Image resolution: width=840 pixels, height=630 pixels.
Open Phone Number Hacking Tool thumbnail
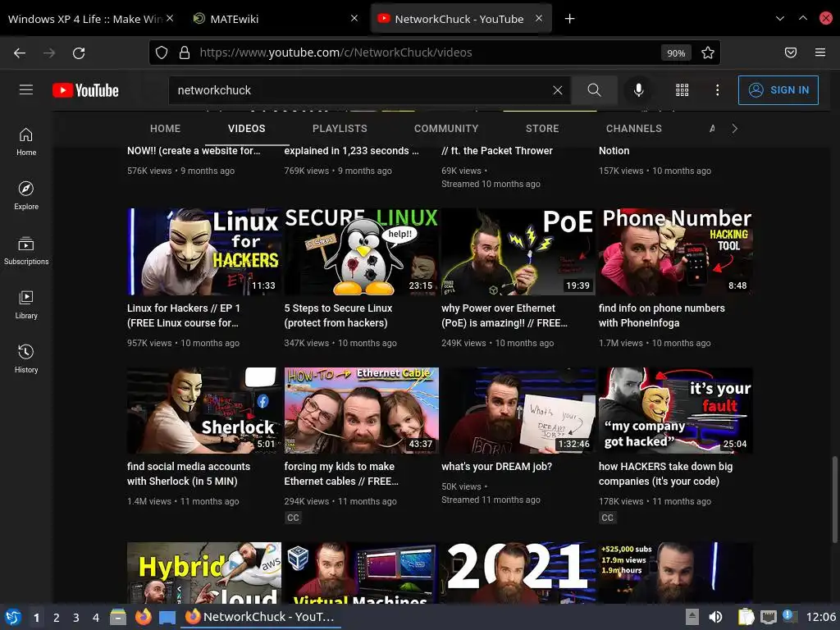tap(676, 252)
